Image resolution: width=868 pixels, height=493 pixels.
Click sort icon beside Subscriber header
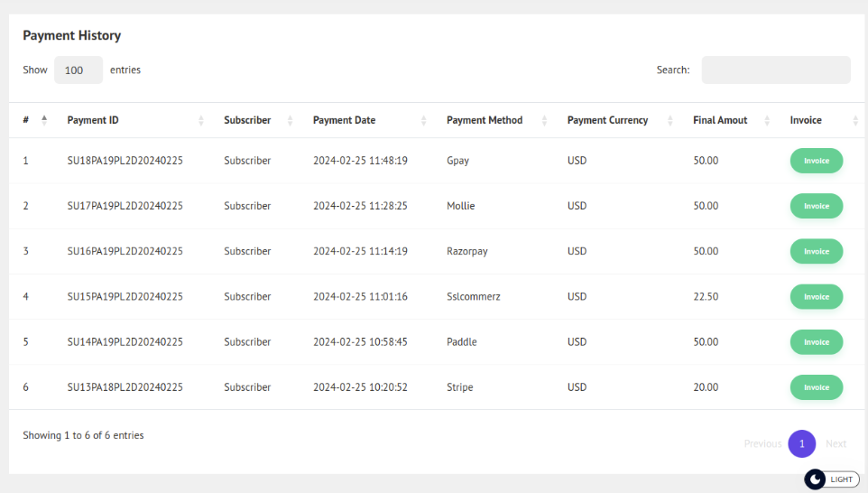point(290,120)
